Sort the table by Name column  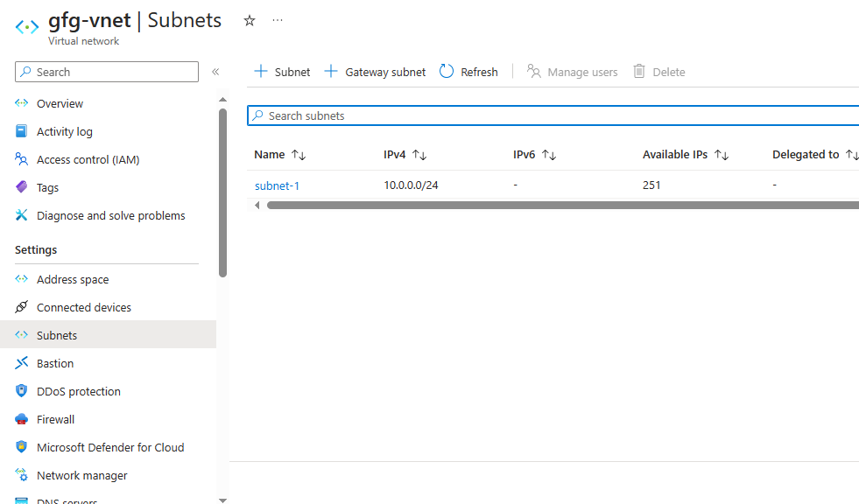[280, 155]
